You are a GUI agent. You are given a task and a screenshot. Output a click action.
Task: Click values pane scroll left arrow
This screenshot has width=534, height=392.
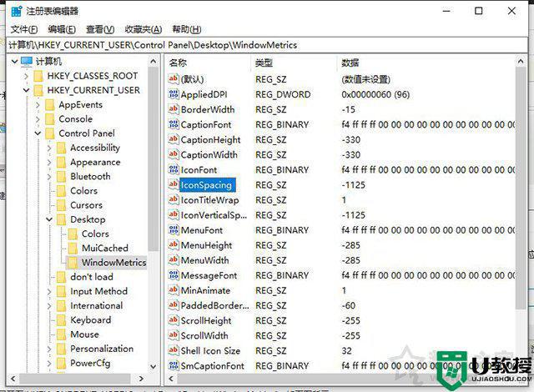(x=171, y=379)
